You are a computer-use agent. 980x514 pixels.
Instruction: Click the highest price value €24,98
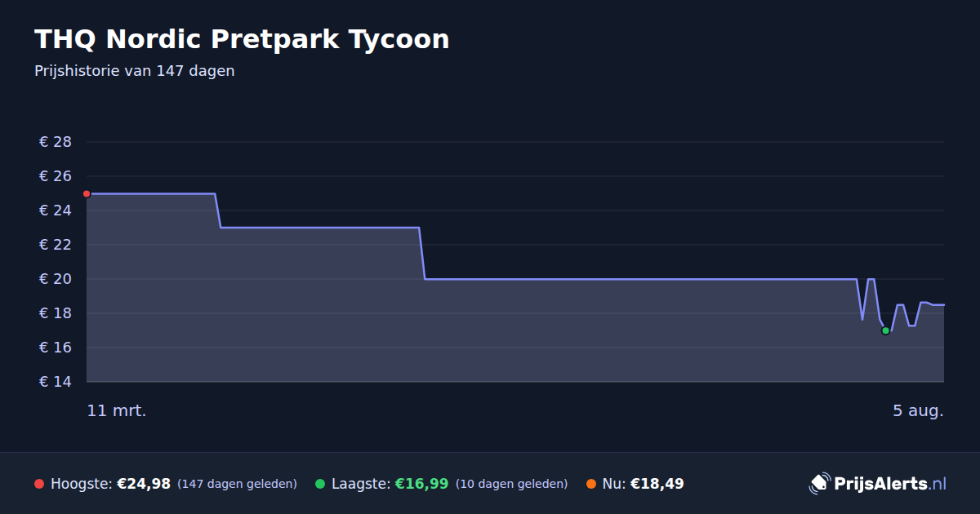click(x=144, y=484)
